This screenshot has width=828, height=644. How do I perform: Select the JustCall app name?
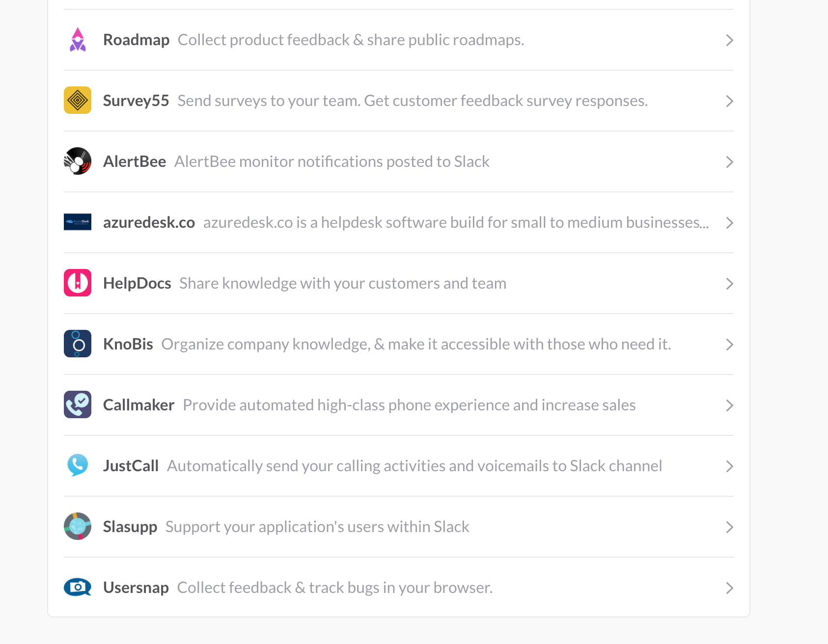pos(131,465)
